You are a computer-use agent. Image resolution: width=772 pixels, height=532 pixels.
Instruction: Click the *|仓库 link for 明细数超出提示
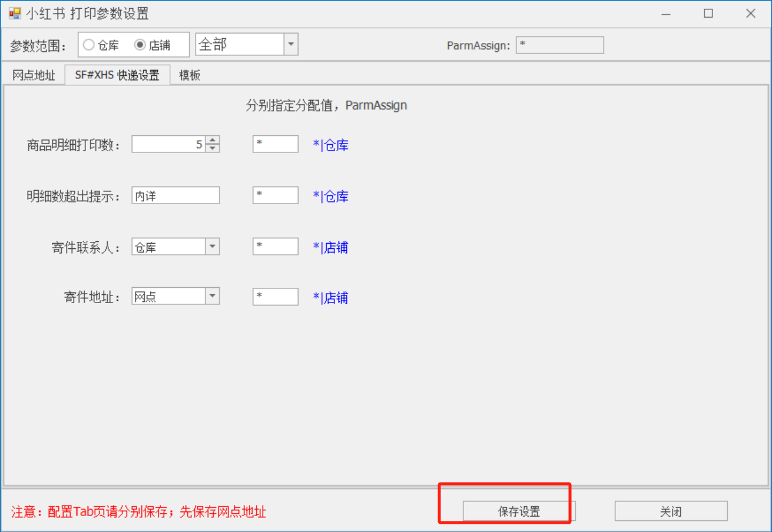point(330,197)
